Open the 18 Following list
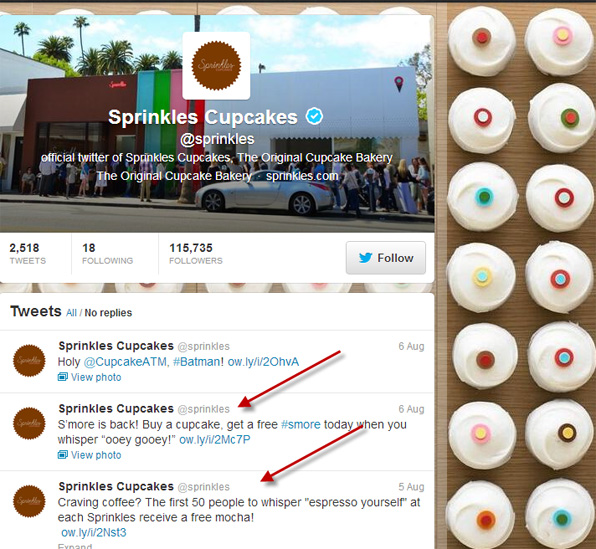Image resolution: width=596 pixels, height=549 pixels. [108, 254]
